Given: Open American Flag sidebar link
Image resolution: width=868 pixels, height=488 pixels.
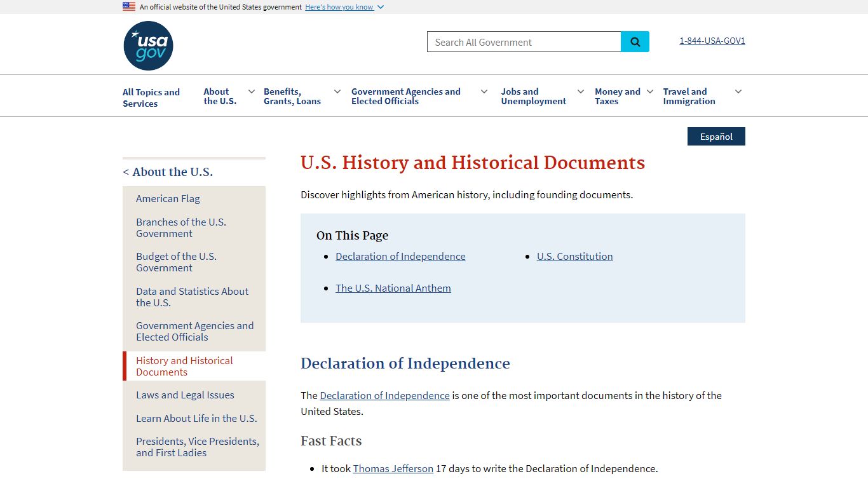Looking at the screenshot, I should 168,198.
